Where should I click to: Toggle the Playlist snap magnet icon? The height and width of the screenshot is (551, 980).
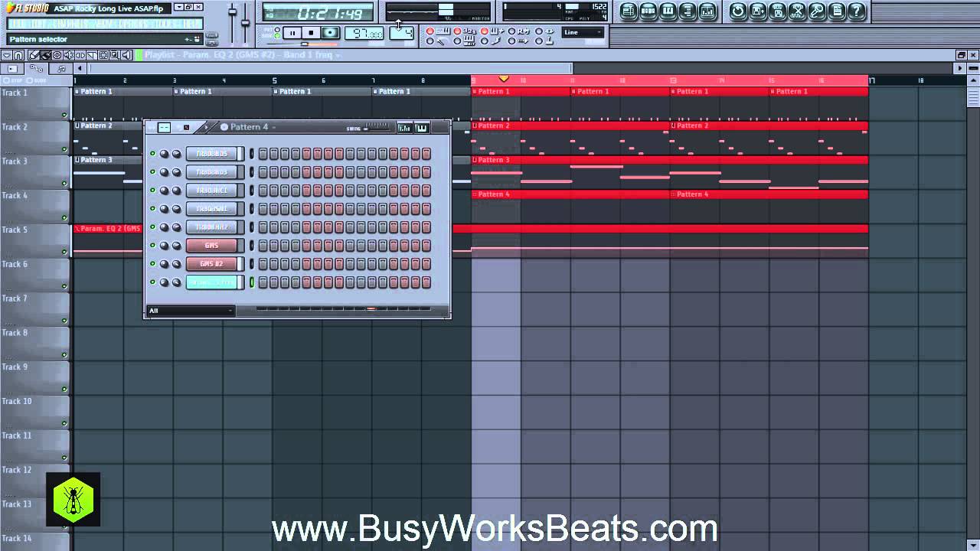pos(18,55)
